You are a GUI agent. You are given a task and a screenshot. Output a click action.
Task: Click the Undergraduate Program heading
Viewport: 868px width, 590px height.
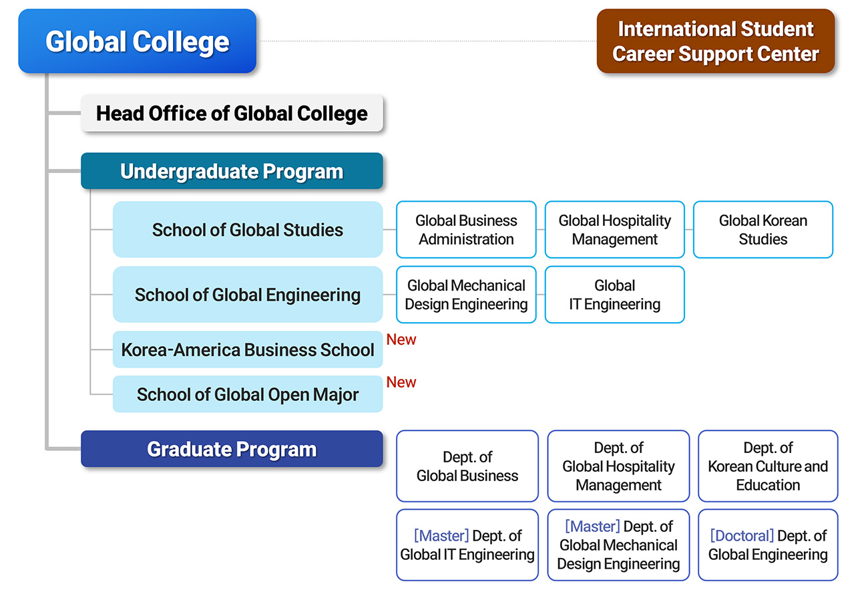pos(232,171)
